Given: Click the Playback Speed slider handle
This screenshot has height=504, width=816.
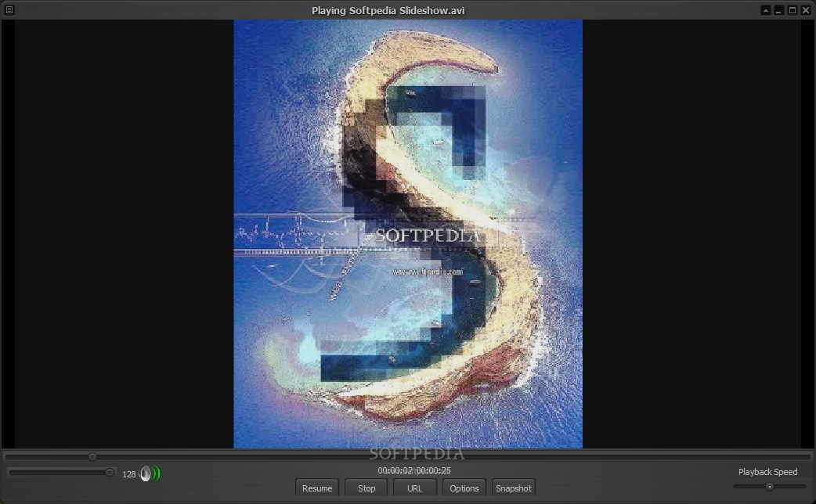Looking at the screenshot, I should point(769,486).
